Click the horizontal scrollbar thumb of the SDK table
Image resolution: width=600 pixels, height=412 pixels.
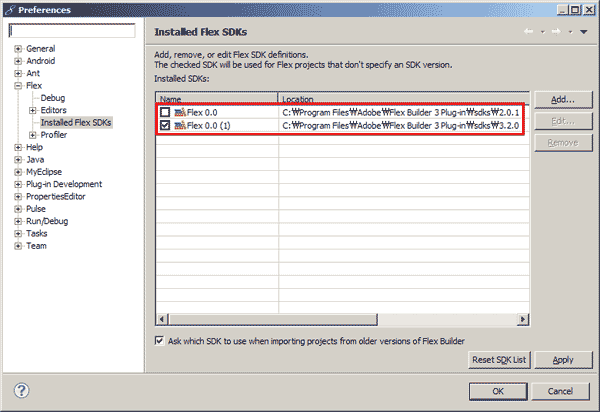click(273, 319)
